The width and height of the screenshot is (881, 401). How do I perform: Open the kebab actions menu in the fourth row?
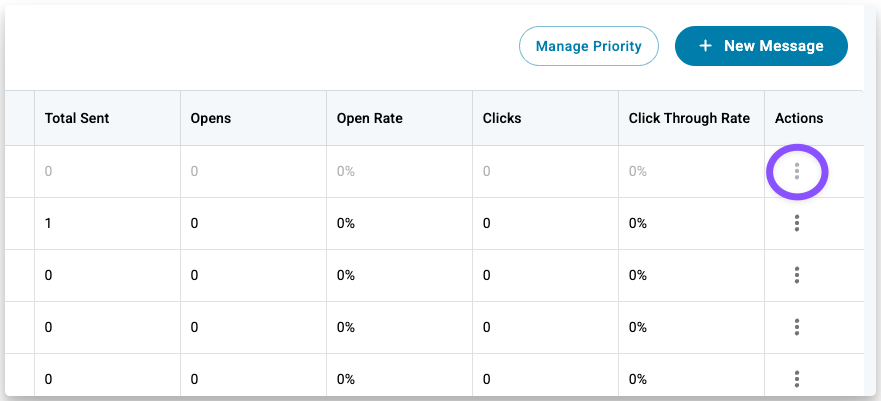point(797,327)
